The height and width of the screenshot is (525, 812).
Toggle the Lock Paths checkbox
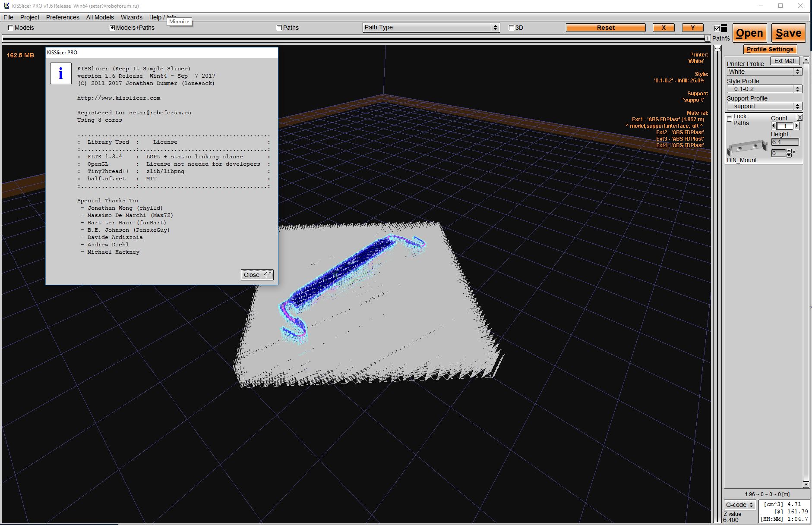pos(730,119)
